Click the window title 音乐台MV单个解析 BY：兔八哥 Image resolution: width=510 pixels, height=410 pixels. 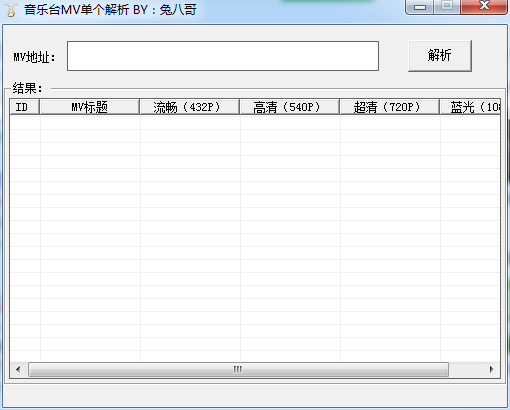click(x=110, y=10)
